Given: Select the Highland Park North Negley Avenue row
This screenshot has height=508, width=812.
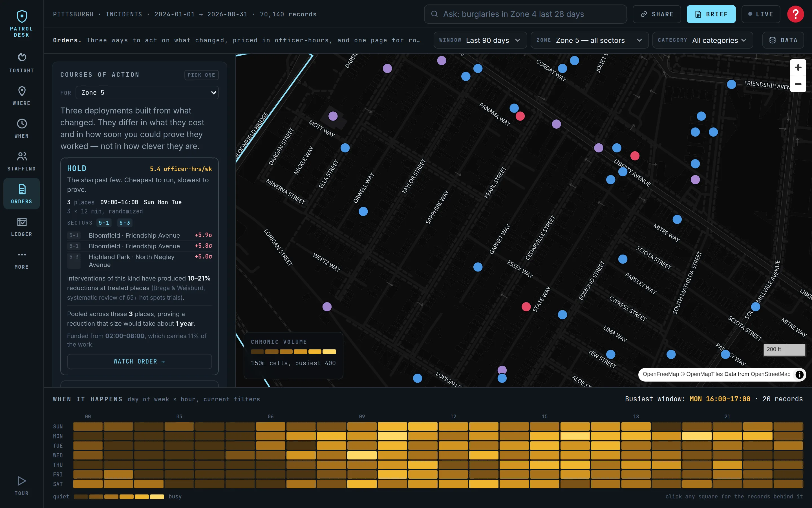Looking at the screenshot, I should click(x=139, y=261).
